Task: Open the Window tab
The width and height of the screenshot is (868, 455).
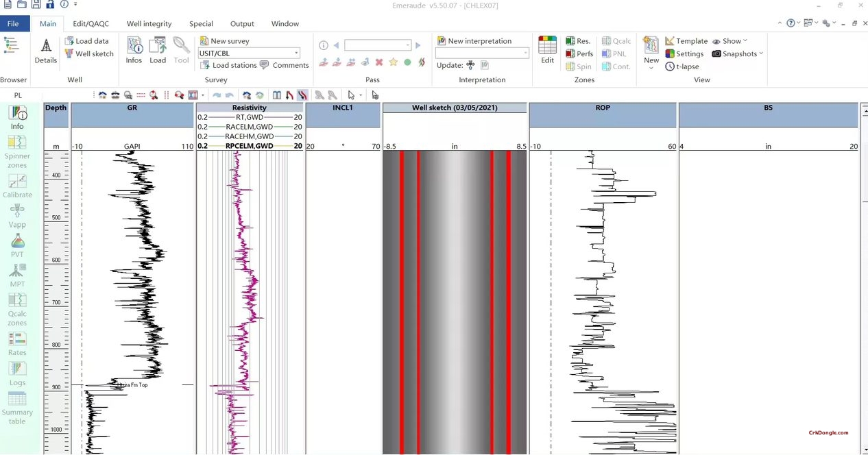Action: click(285, 23)
